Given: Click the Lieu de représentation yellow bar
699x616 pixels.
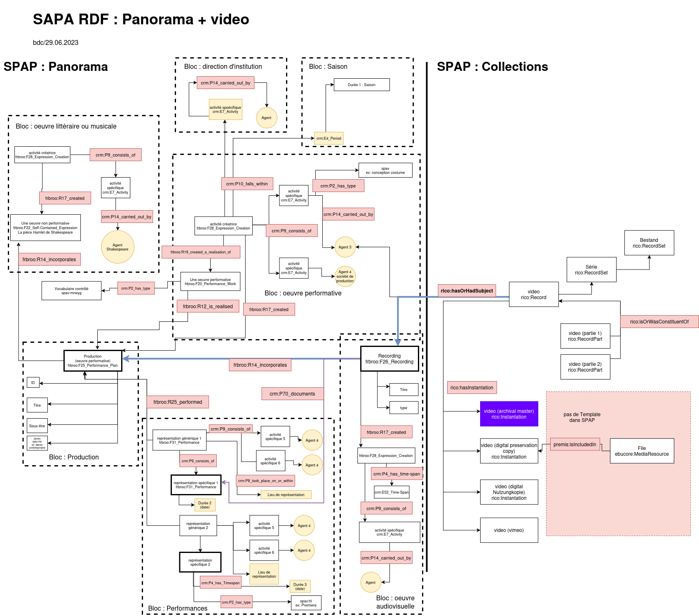Looking at the screenshot, I should [286, 494].
